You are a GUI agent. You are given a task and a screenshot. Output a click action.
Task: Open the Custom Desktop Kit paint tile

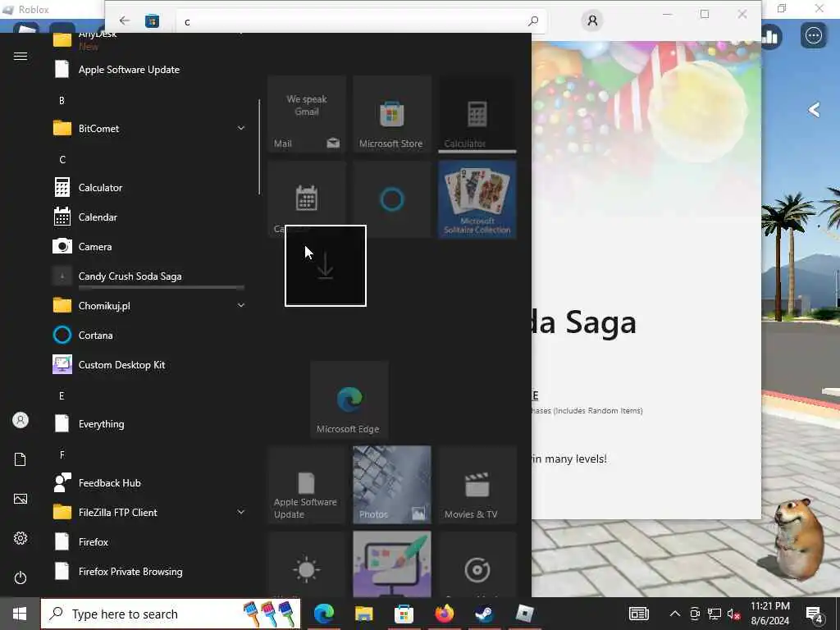[x=391, y=564]
